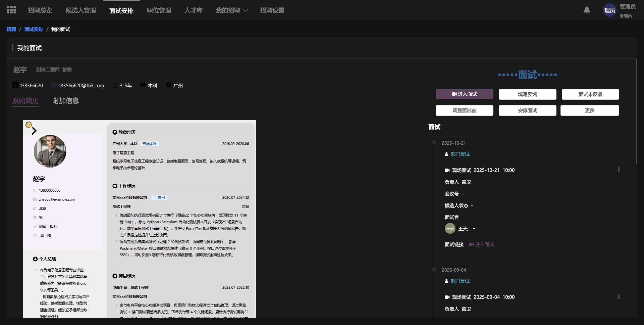
Task: Open the 更多 actions dropdown
Action: 589,110
